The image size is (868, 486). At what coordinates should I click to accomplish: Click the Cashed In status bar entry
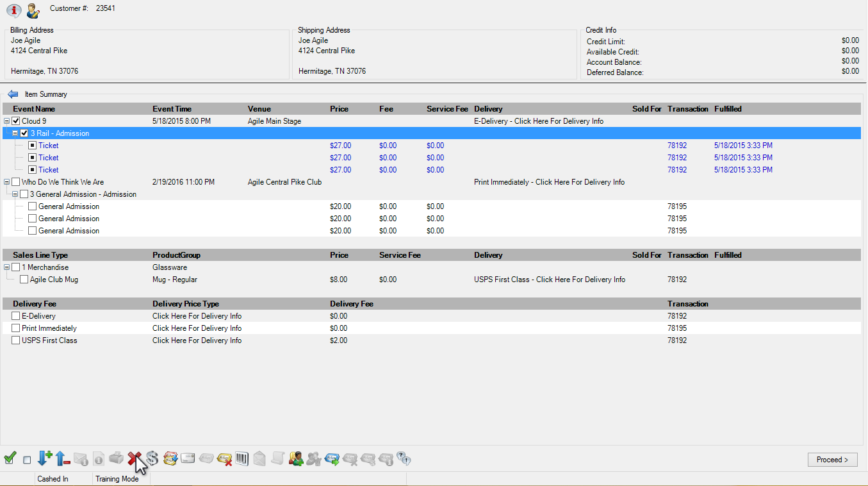(53, 479)
